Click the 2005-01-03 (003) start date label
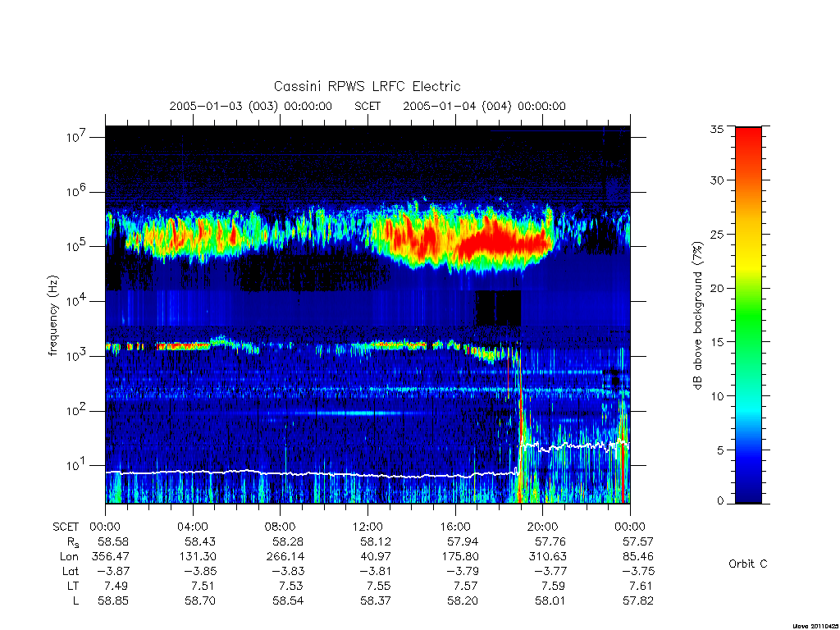 click(x=251, y=106)
